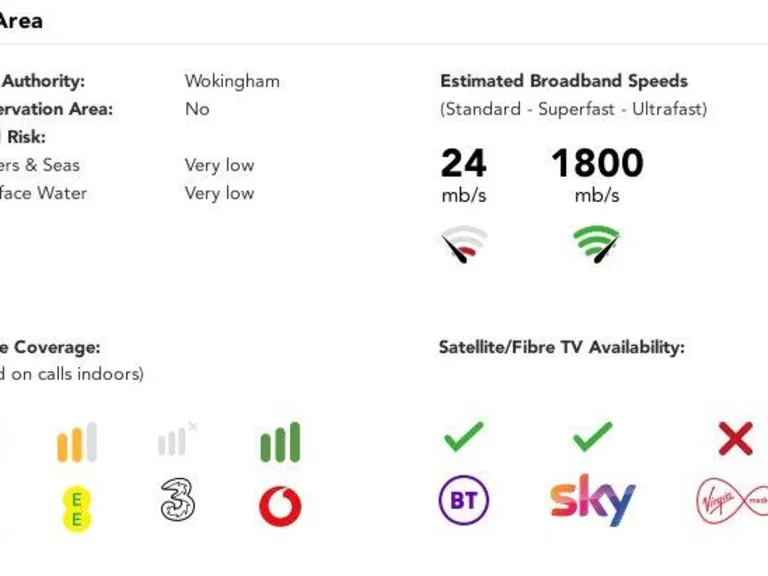Click the red cross above Virgin Media
Image resolution: width=768 pixels, height=576 pixels.
735,438
